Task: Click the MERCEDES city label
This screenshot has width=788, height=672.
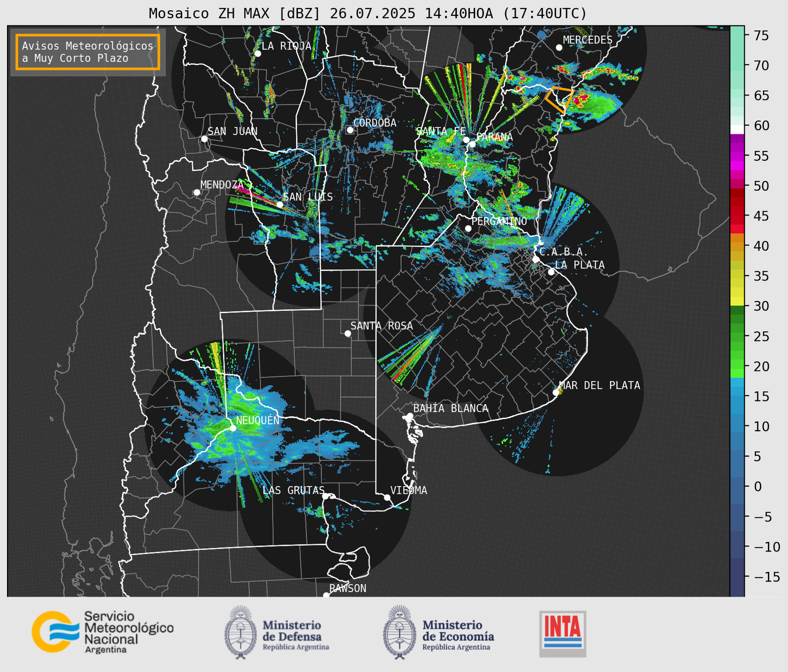Action: 587,40
